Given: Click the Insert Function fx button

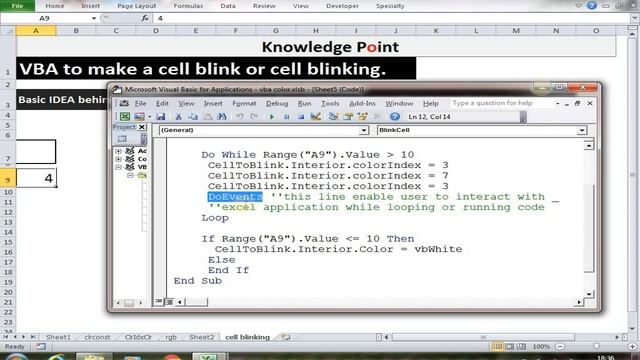Looking at the screenshot, I should click(x=145, y=18).
